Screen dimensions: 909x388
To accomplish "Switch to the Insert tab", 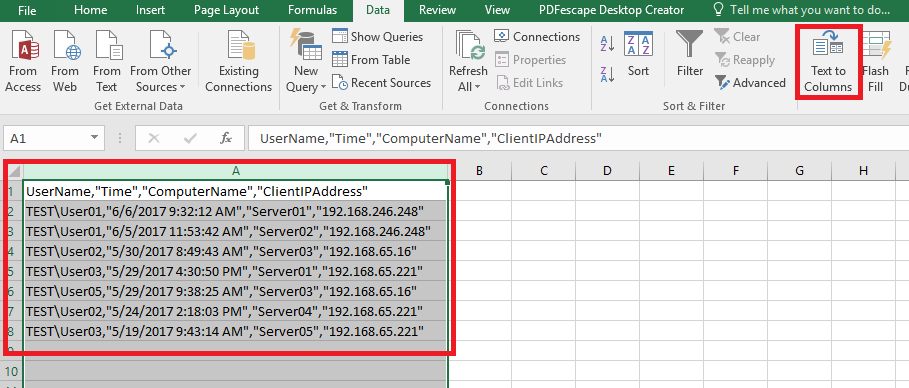I will pyautogui.click(x=150, y=10).
